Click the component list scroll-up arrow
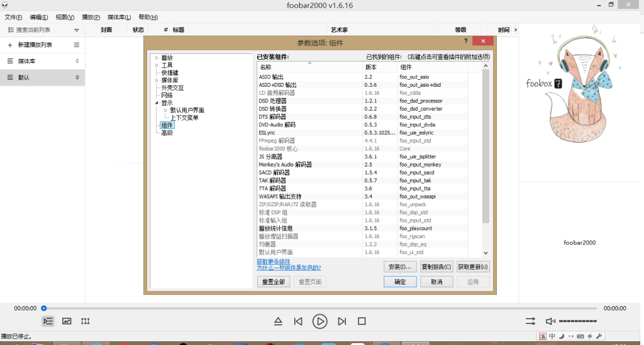The width and height of the screenshot is (644, 345). click(x=486, y=66)
